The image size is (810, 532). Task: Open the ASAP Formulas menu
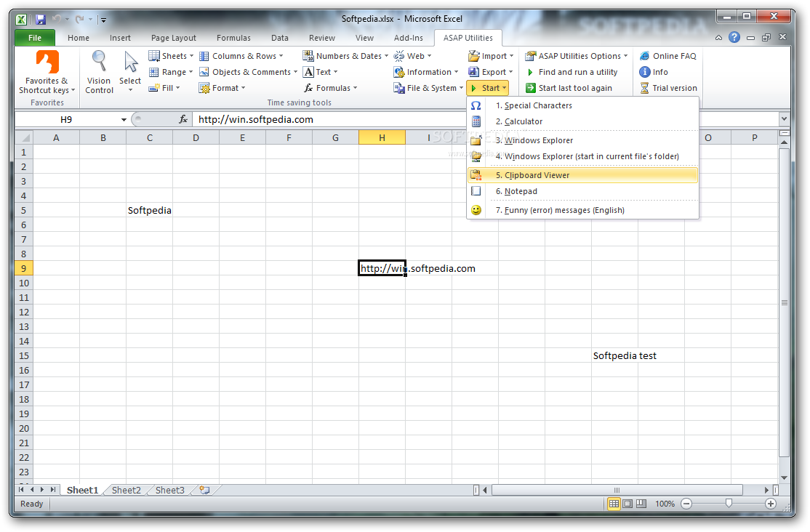[331, 88]
